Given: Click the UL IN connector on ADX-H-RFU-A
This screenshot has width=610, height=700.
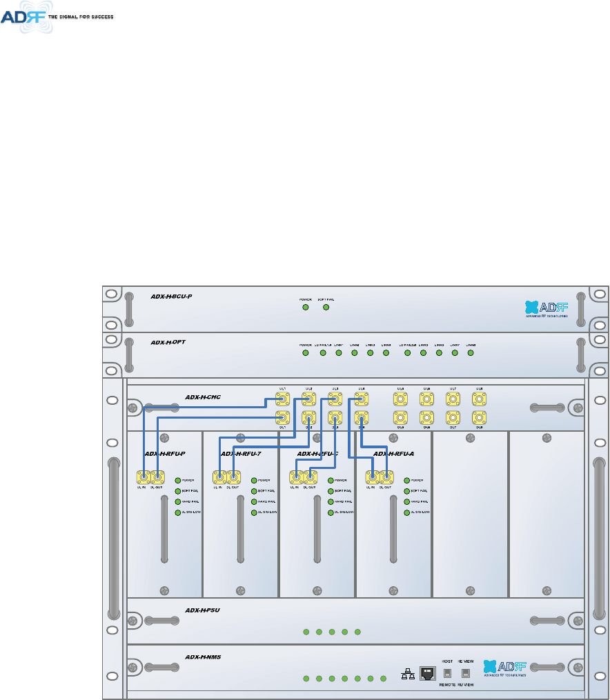Looking at the screenshot, I should click(x=373, y=478).
